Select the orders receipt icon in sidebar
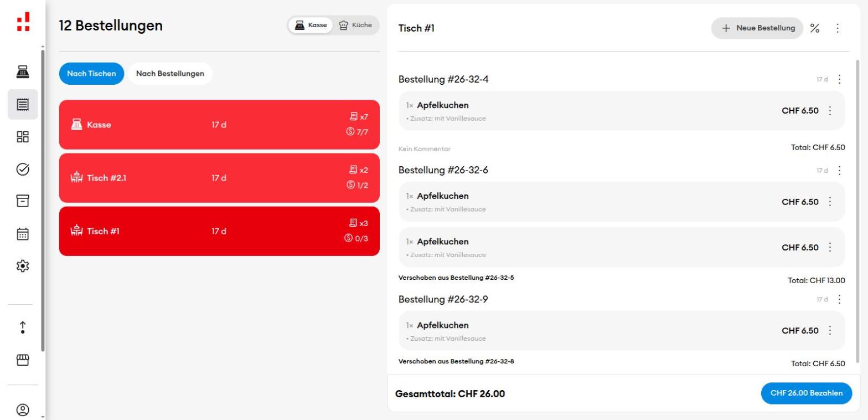868x420 pixels. pyautogui.click(x=23, y=104)
